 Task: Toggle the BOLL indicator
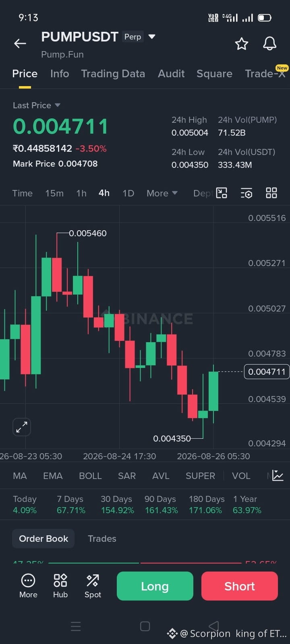point(90,476)
